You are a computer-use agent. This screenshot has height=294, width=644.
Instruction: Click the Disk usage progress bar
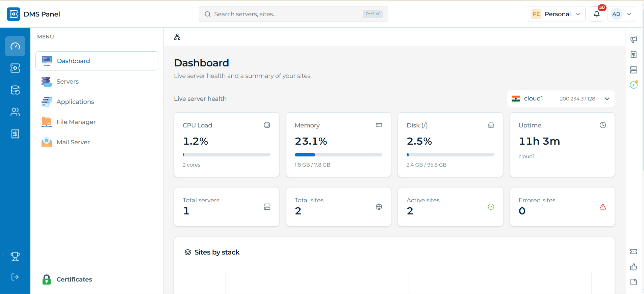point(450,155)
